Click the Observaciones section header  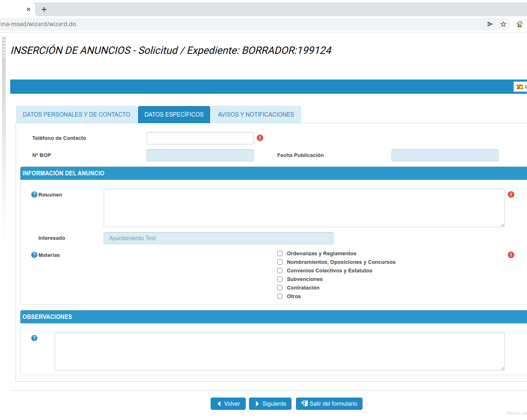tap(274, 317)
